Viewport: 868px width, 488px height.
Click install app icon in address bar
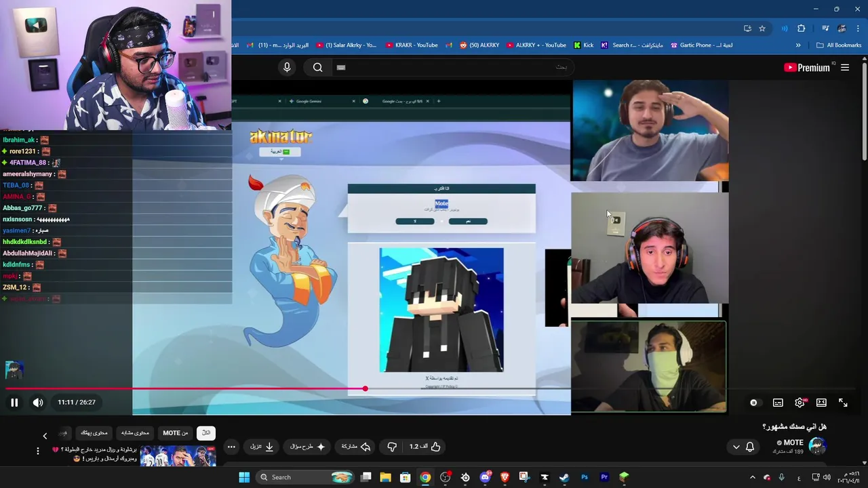click(747, 28)
